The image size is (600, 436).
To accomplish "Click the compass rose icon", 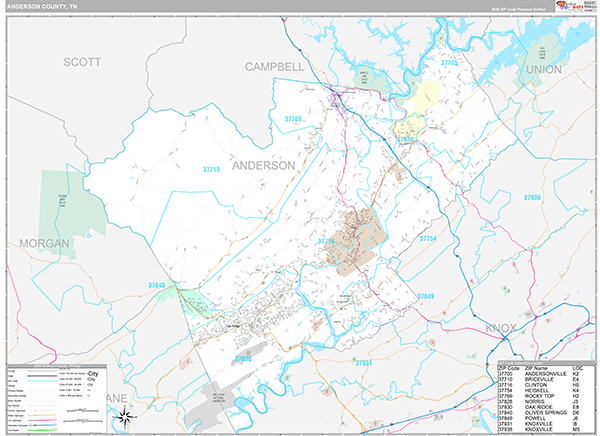I will tap(126, 417).
